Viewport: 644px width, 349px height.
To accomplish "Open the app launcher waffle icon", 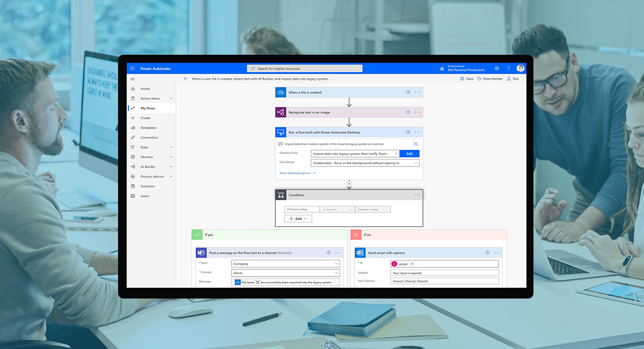I will click(x=133, y=69).
